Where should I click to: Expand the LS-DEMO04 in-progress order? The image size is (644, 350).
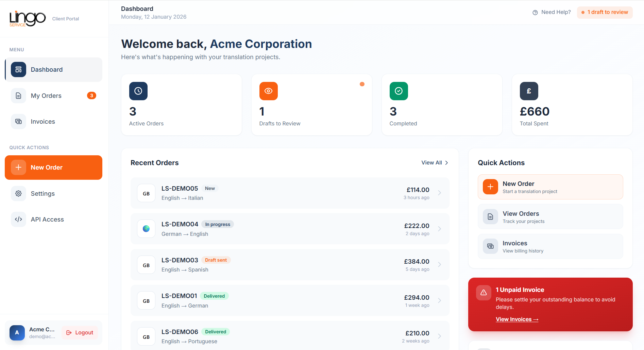pos(439,229)
